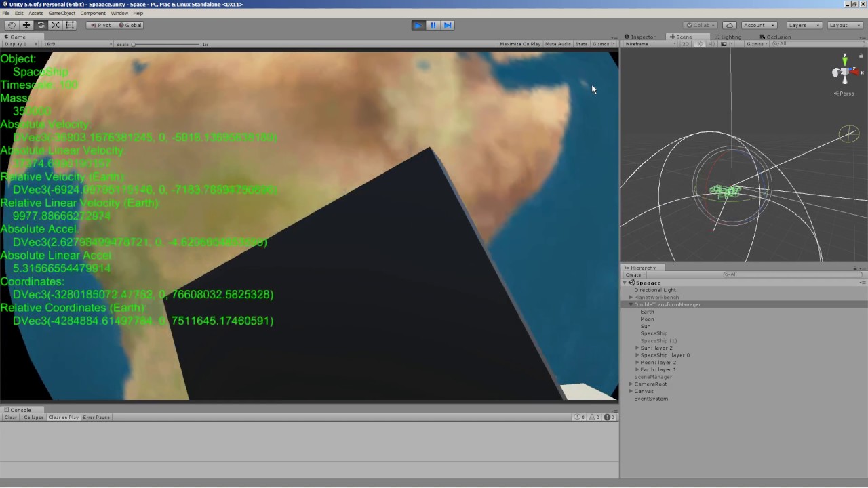Pause the game with Pause button

coord(433,25)
